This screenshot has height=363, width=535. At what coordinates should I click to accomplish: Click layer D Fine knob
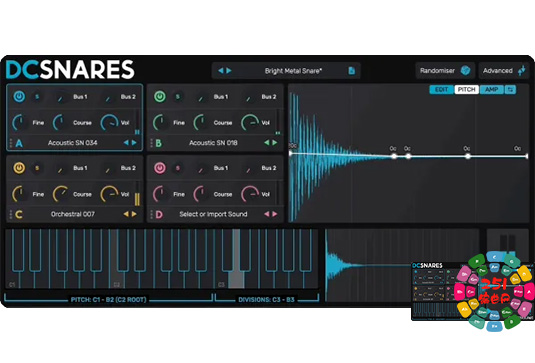coord(161,194)
